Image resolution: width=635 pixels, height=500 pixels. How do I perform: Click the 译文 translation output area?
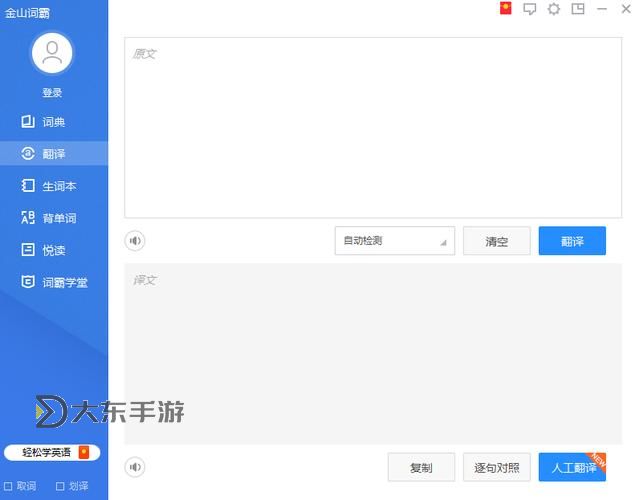tap(373, 353)
